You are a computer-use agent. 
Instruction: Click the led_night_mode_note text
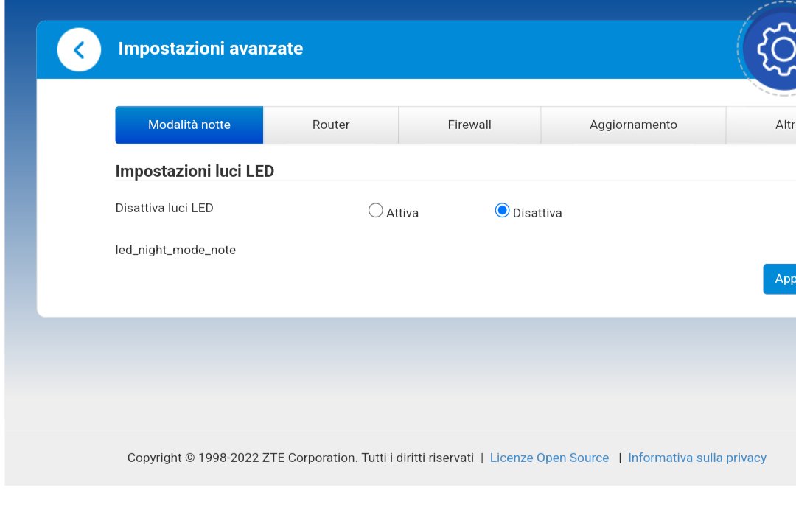[175, 250]
